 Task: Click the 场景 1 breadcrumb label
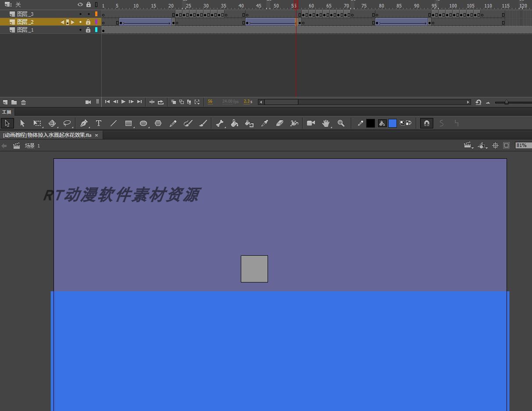click(32, 146)
